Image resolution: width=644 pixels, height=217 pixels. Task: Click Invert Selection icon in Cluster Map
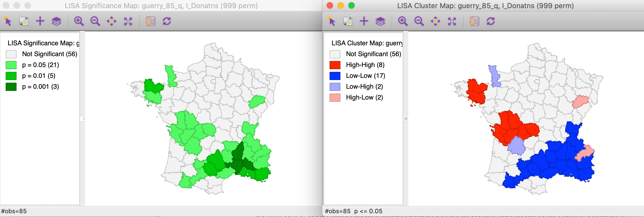[348, 21]
